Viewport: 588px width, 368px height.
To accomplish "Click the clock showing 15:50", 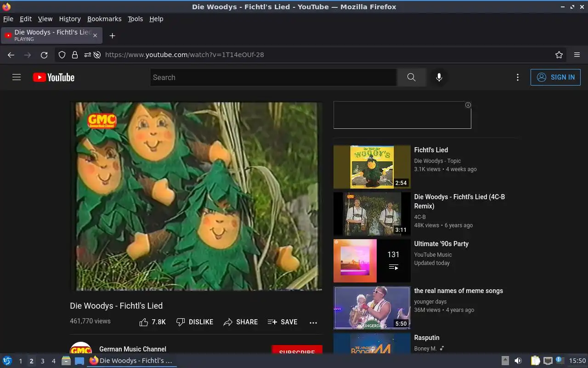I will point(577,361).
